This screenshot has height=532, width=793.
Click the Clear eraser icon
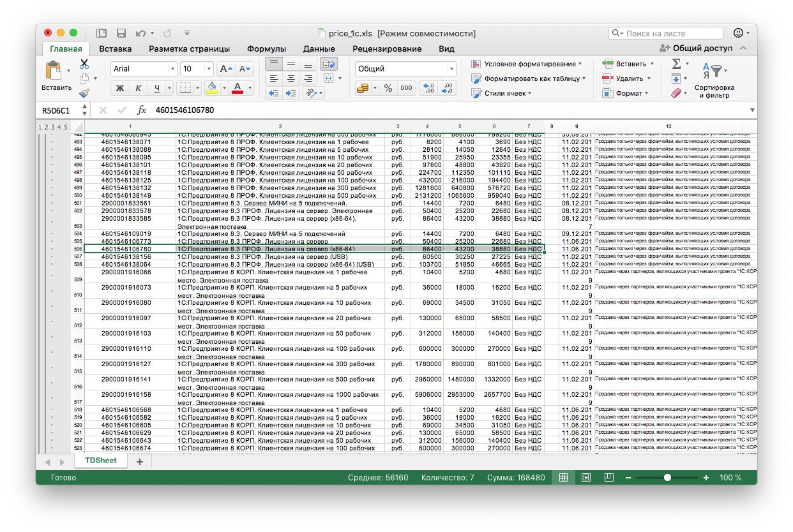[x=677, y=93]
